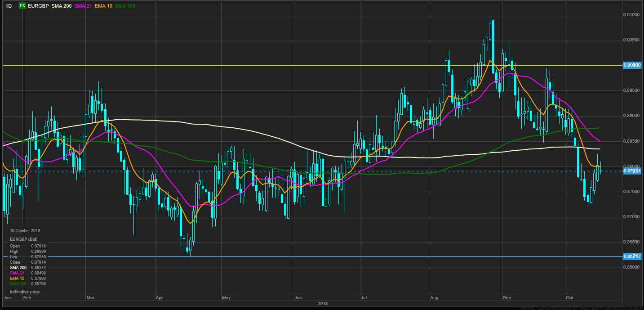644x310 pixels.
Task: Click the green FX instrument icon
Action: [22, 6]
